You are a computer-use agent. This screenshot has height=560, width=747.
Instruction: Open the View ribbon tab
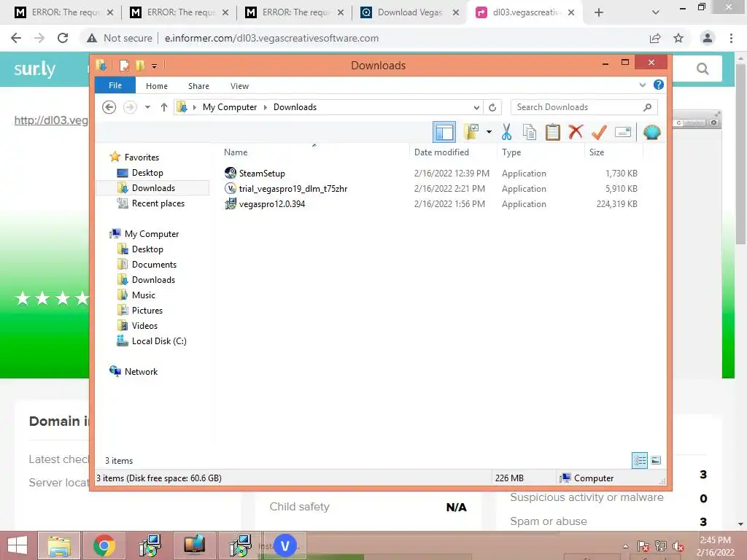[x=239, y=86]
